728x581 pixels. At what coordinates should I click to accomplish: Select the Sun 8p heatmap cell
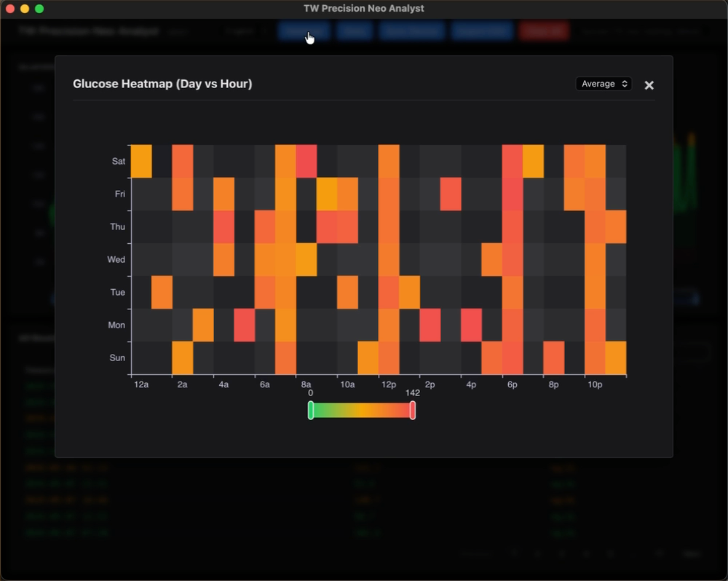553,357
